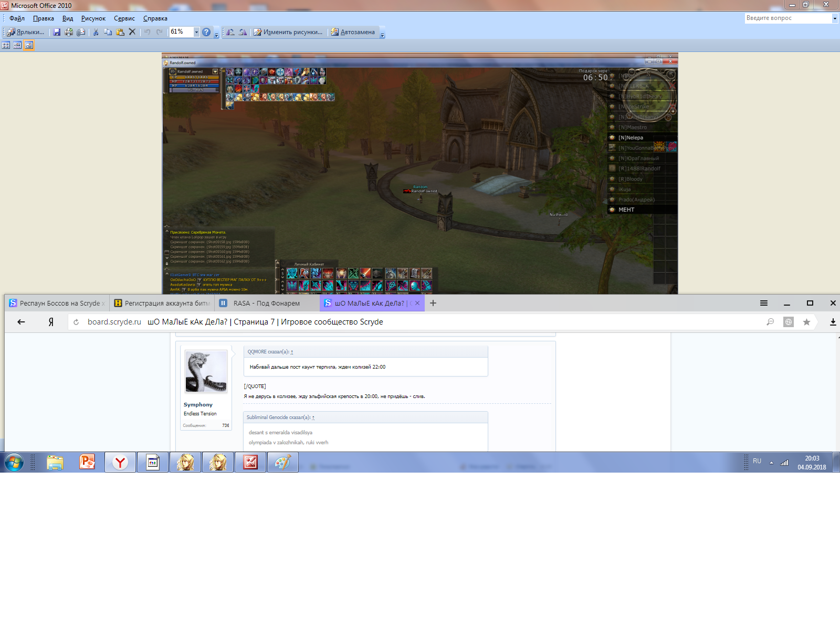
Task: Click the 'Изменить рисунки...' button
Action: tap(288, 32)
